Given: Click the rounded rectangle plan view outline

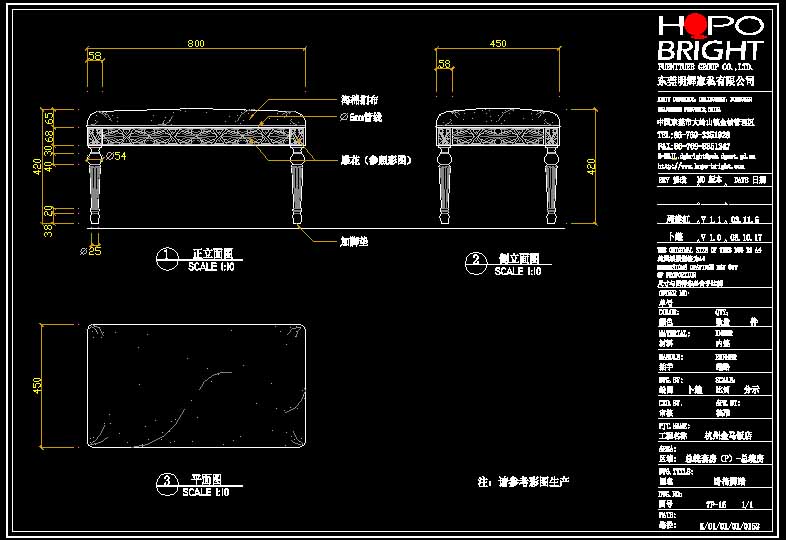Looking at the screenshot, I should pyautogui.click(x=196, y=386).
